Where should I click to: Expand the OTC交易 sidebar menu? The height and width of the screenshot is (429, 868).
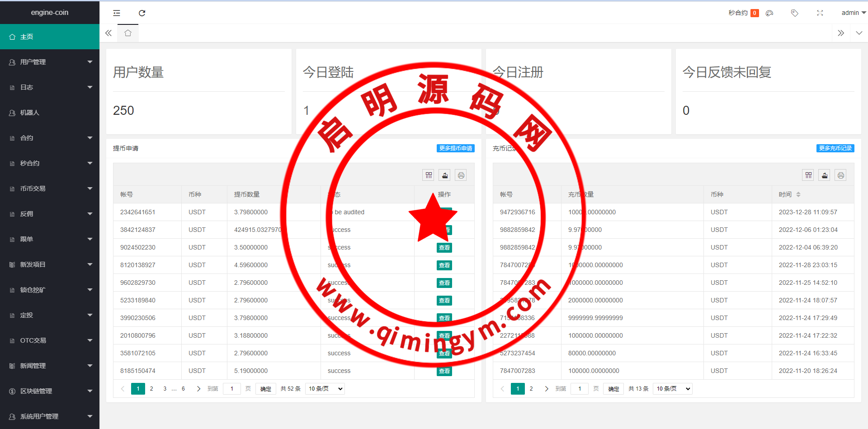50,340
